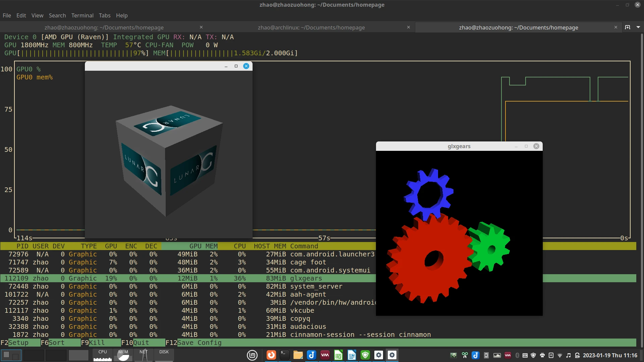The width and height of the screenshot is (644, 362).
Task: Open the system monitor graph tray icon
Action: click(x=497, y=355)
